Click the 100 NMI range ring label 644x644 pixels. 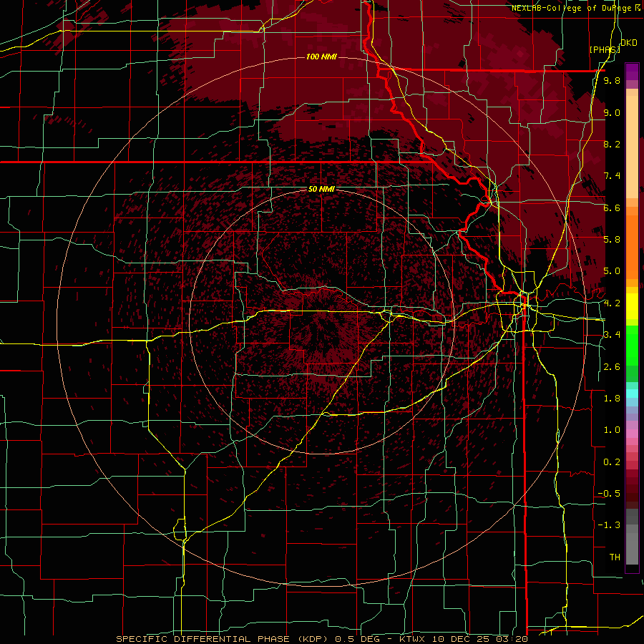coord(321,57)
